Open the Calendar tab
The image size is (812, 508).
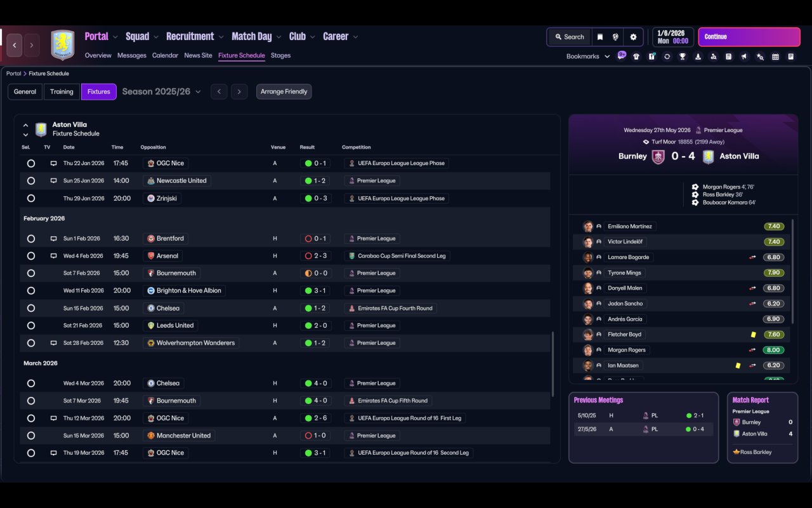165,55
